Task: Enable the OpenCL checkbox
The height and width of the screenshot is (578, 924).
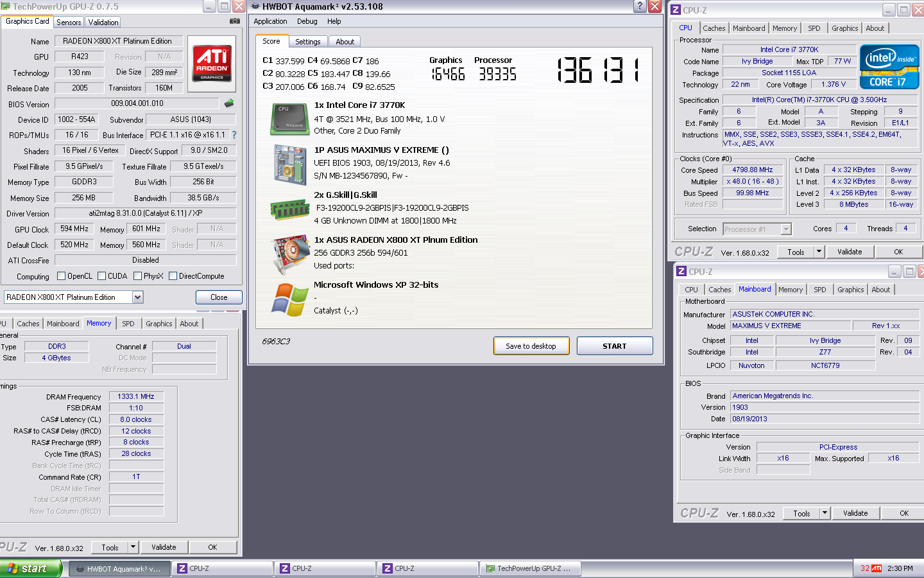Action: [x=61, y=276]
